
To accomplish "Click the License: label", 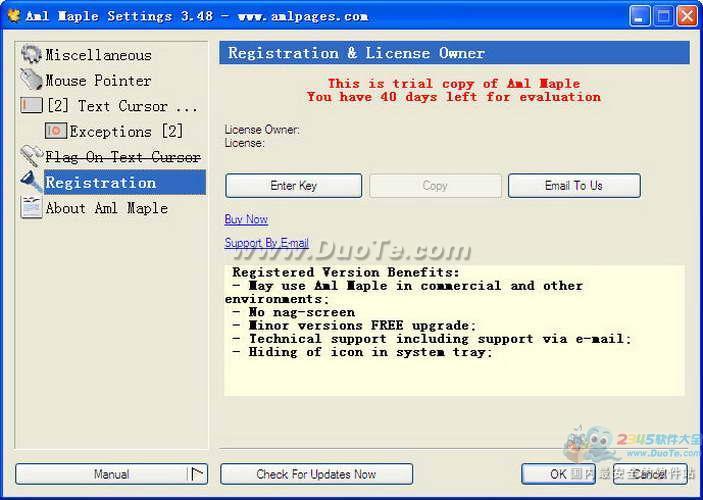I will pyautogui.click(x=244, y=143).
